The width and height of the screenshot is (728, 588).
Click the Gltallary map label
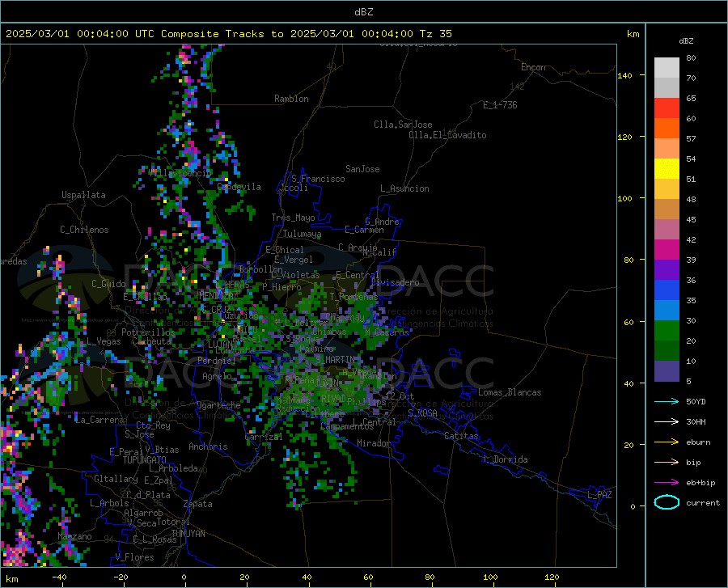click(116, 479)
